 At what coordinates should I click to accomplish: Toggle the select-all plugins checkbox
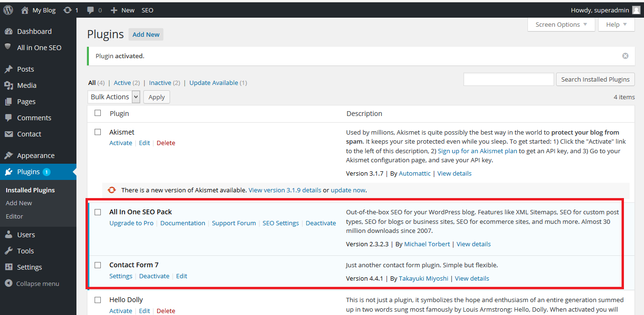pyautogui.click(x=98, y=113)
